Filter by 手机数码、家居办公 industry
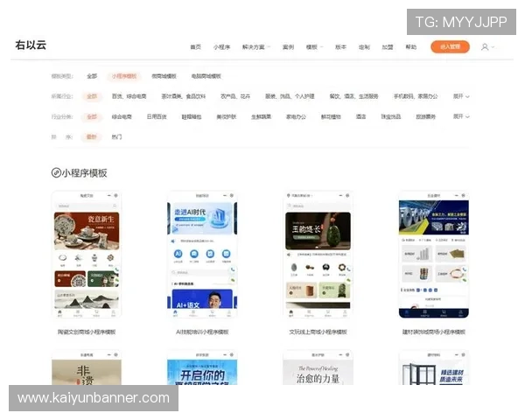The image size is (525, 420). pos(416,96)
